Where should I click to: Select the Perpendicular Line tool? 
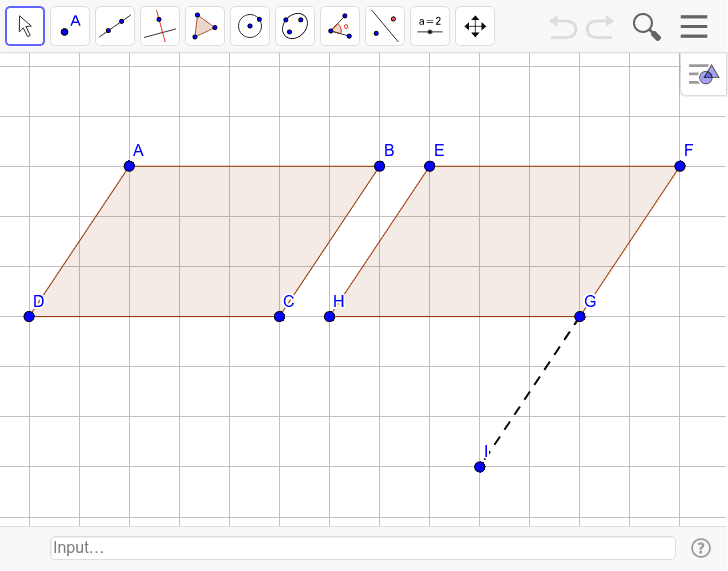160,26
